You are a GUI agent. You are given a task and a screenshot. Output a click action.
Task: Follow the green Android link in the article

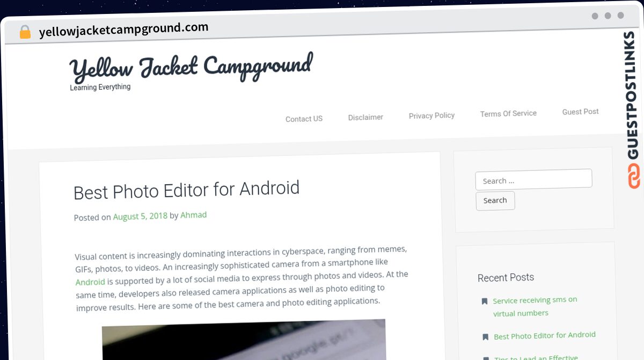[x=90, y=282]
